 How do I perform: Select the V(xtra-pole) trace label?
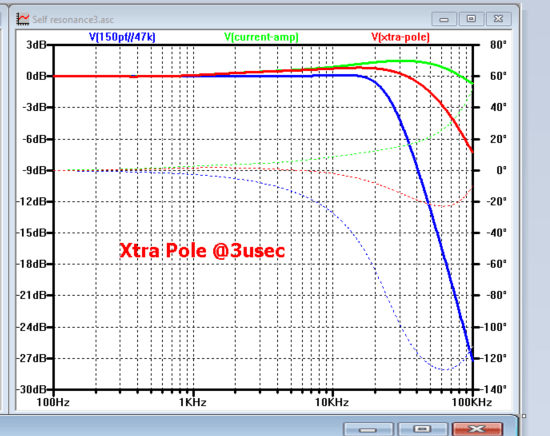(x=401, y=37)
